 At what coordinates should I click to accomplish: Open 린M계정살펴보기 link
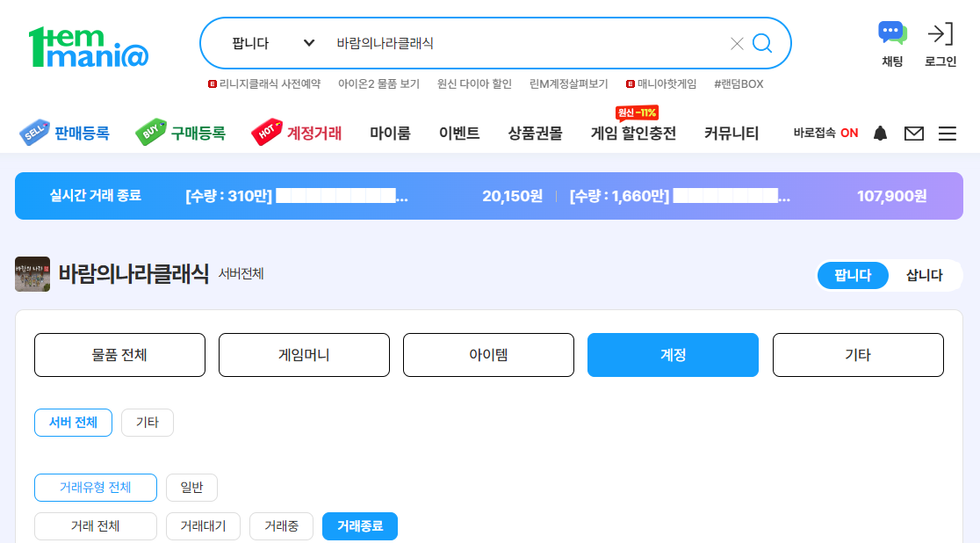tap(569, 83)
